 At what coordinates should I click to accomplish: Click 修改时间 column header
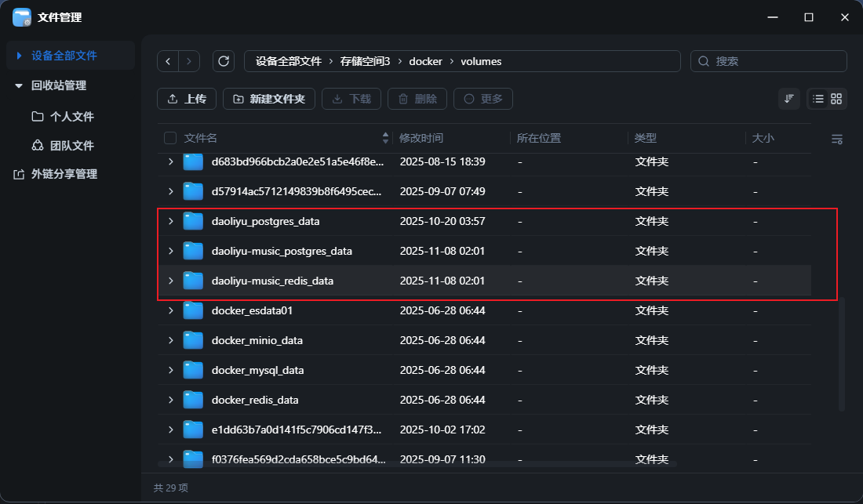421,138
